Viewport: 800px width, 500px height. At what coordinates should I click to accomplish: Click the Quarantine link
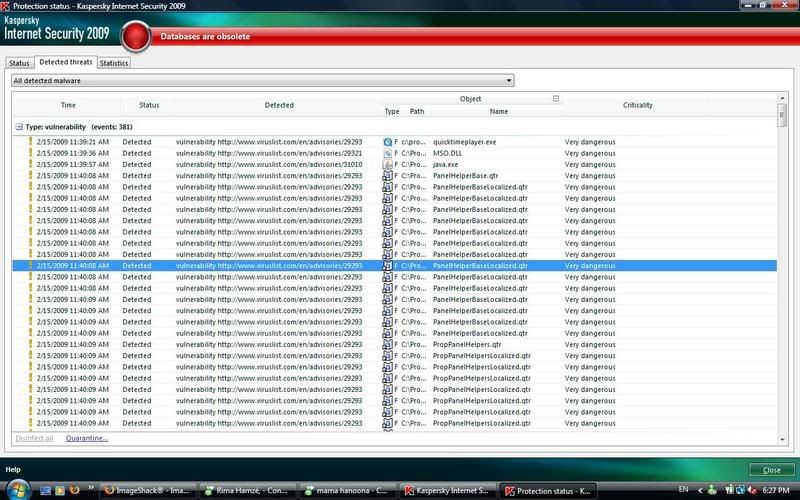(x=87, y=438)
